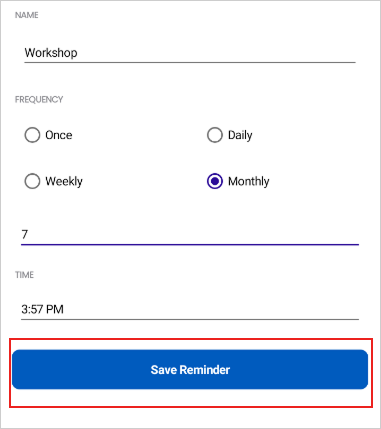Click the "Monthly" option label text
This screenshot has height=429, width=381.
(x=249, y=181)
